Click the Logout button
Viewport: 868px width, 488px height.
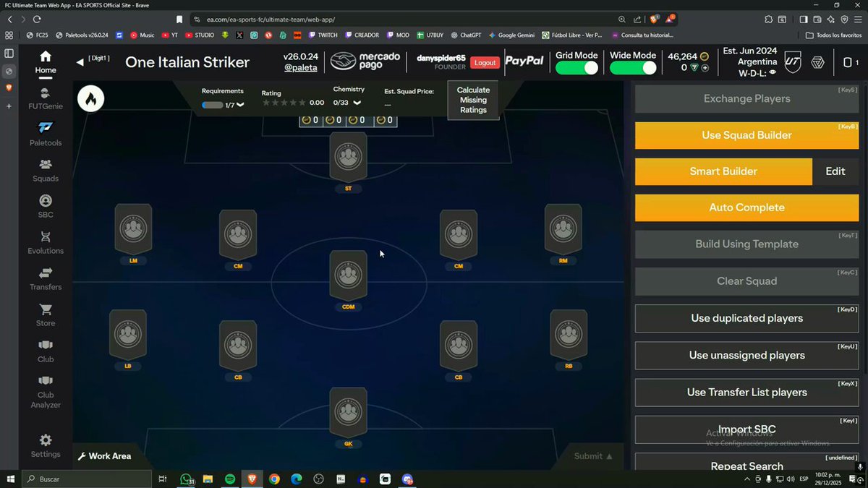485,63
